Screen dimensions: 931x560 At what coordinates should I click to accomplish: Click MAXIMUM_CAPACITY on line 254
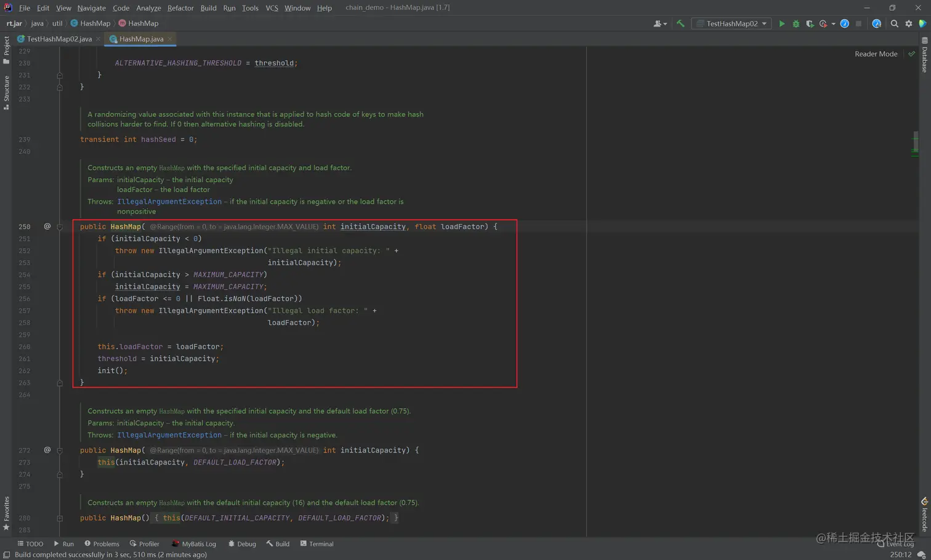228,274
